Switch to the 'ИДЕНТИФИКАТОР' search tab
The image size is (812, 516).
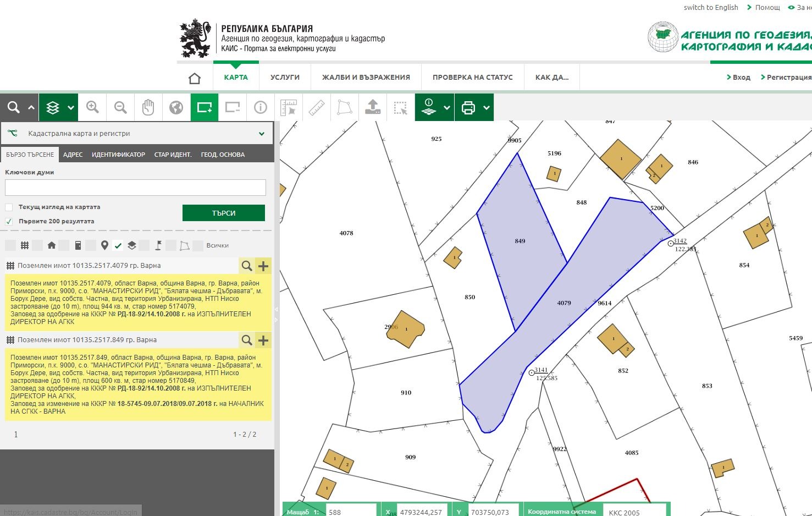(118, 155)
